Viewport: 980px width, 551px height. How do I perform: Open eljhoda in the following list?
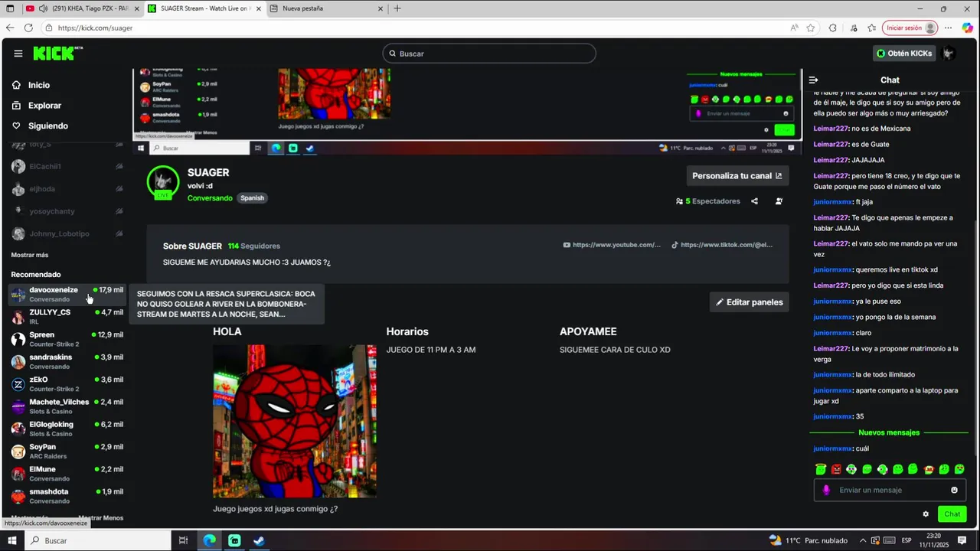(67, 189)
